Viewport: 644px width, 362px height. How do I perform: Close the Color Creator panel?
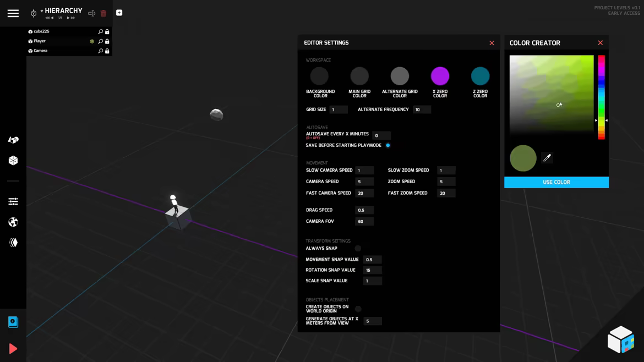(x=601, y=43)
